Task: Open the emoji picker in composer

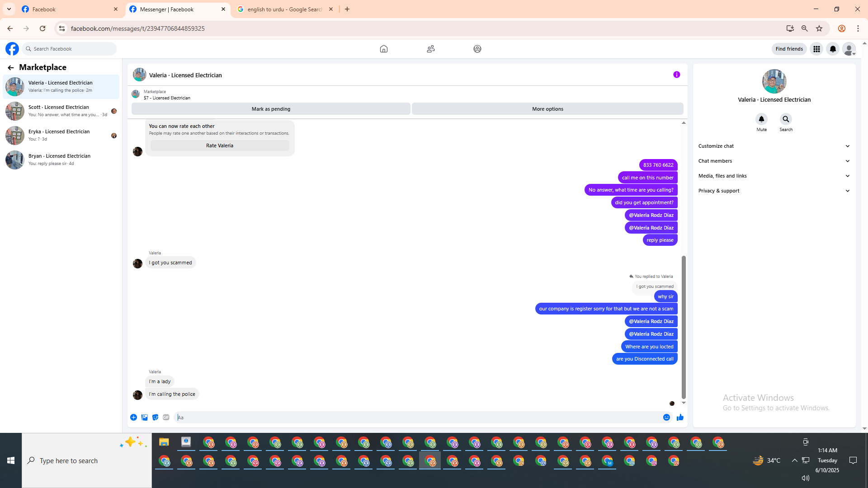Action: click(666, 417)
